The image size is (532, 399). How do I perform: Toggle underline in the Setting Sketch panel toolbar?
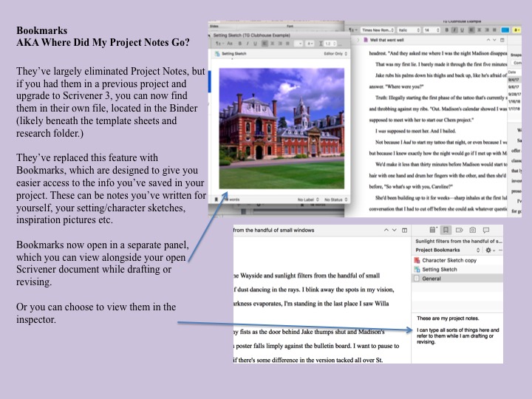tap(255, 44)
